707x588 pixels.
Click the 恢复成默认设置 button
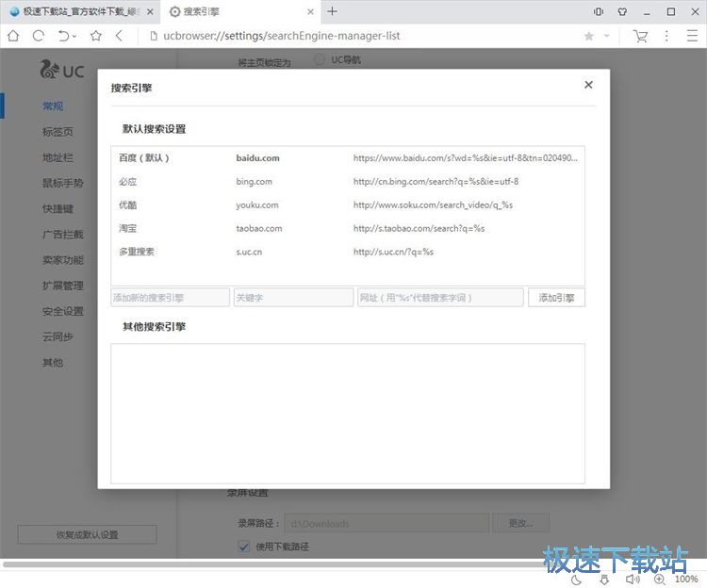point(87,534)
